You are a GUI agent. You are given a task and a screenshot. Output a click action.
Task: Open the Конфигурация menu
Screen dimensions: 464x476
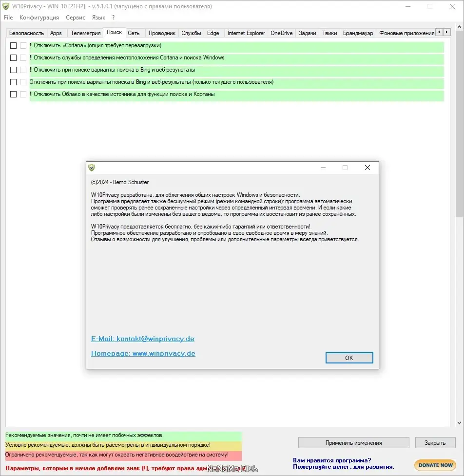tap(39, 18)
